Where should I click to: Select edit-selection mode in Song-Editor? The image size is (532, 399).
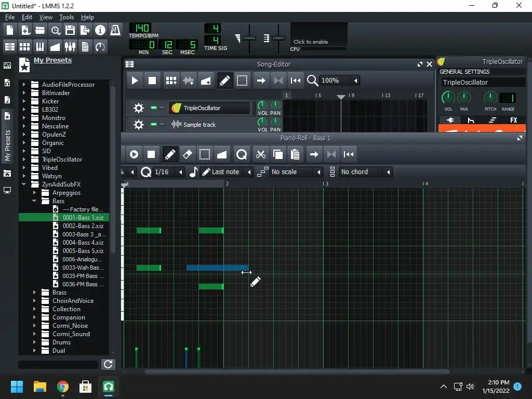tap(242, 81)
